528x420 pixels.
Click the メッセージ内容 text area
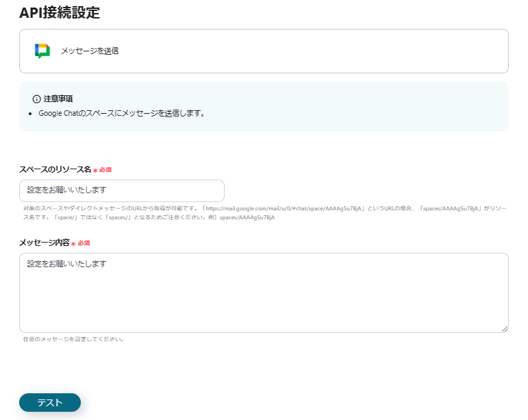click(264, 293)
